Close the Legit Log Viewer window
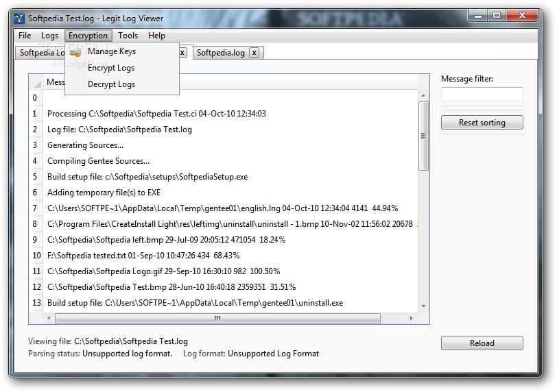 coord(522,16)
